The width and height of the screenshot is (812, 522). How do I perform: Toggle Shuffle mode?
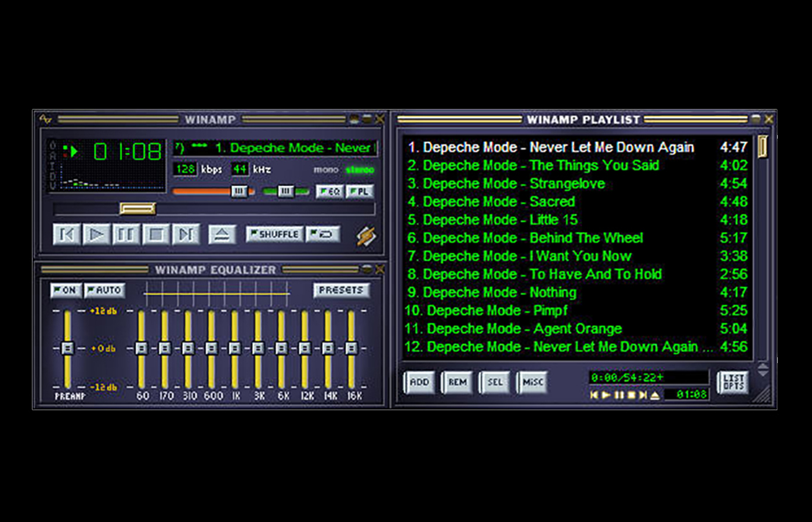pos(274,234)
